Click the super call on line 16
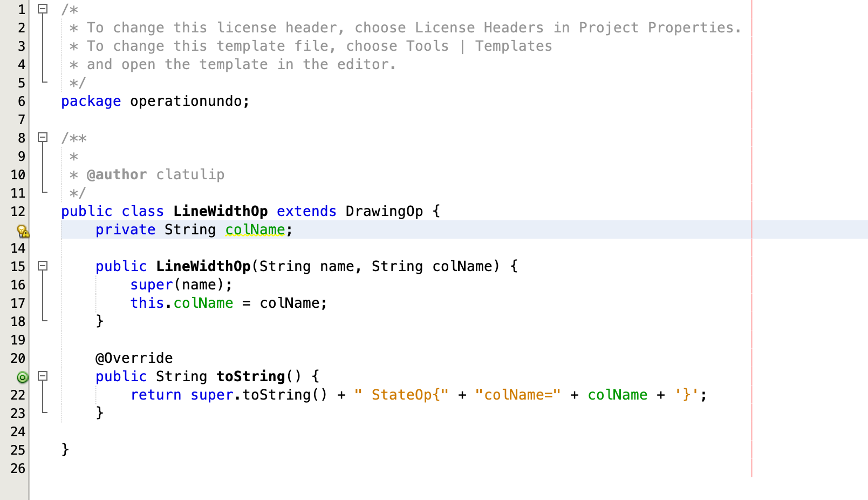Screen dimensions: 868x500 point(152,285)
